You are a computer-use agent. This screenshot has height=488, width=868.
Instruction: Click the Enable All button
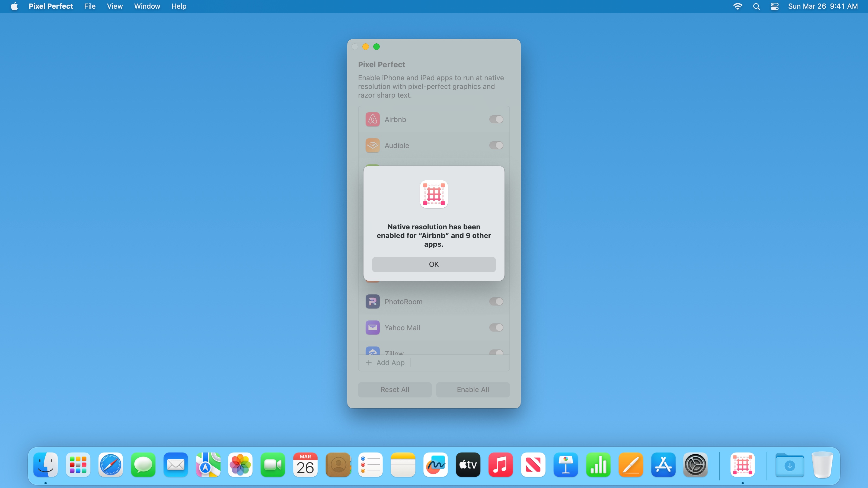473,390
